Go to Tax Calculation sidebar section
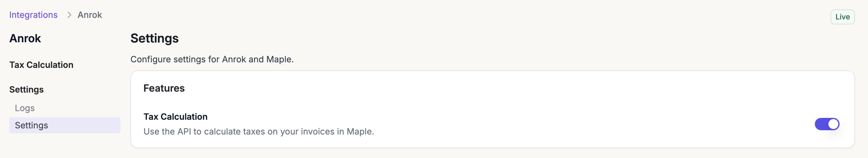 41,65
